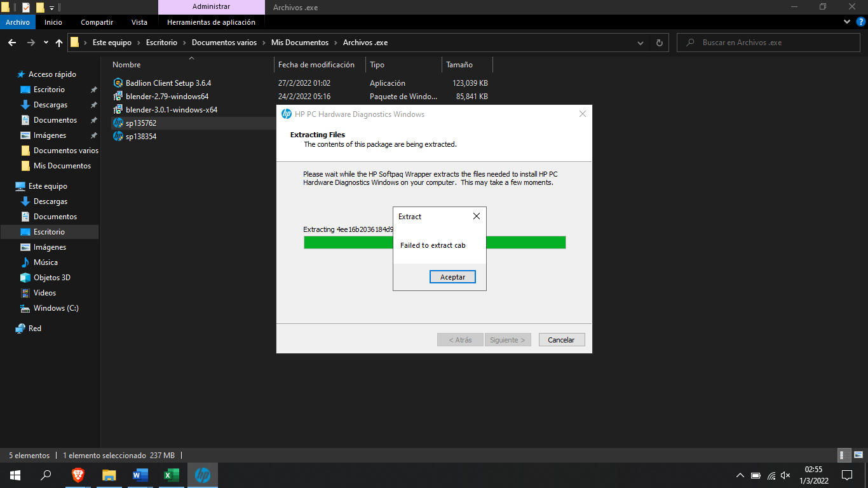Image resolution: width=868 pixels, height=488 pixels.
Task: Open the notification center icon
Action: [x=846, y=475]
